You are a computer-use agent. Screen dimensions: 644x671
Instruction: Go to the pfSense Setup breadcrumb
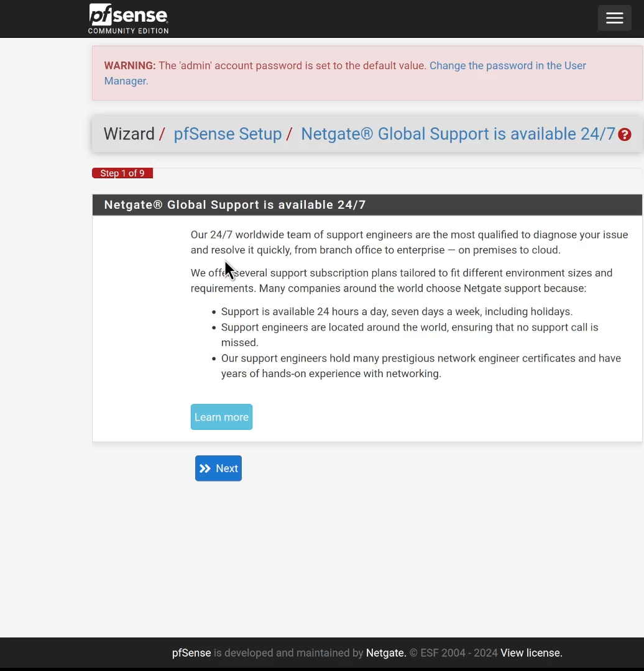pos(228,134)
